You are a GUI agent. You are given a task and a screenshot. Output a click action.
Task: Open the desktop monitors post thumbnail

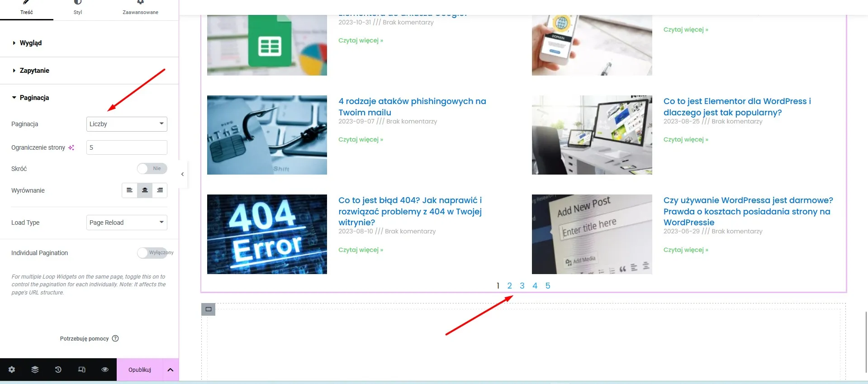592,135
